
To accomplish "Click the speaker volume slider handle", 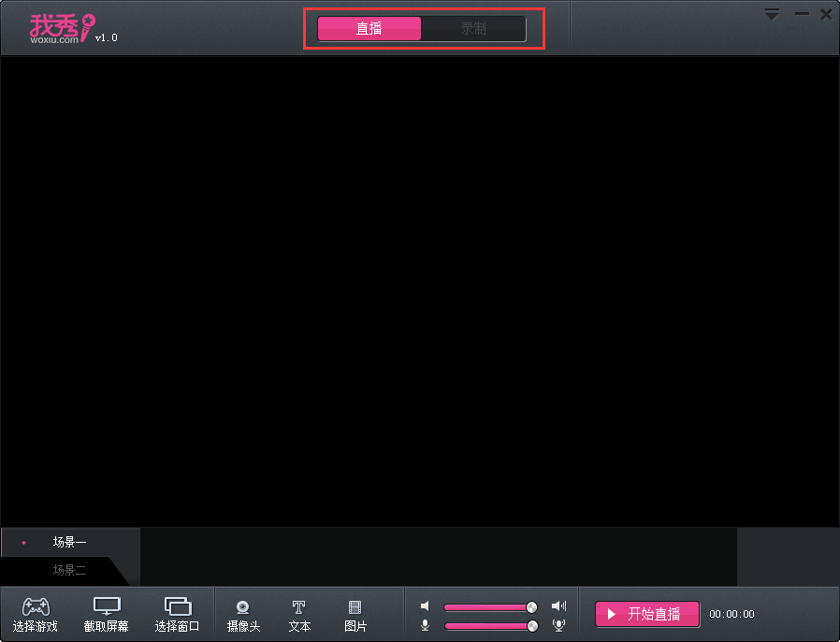I will click(532, 606).
